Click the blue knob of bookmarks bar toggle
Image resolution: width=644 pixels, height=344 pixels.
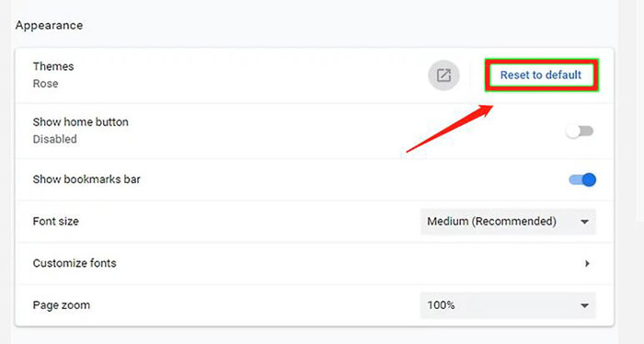pos(589,179)
